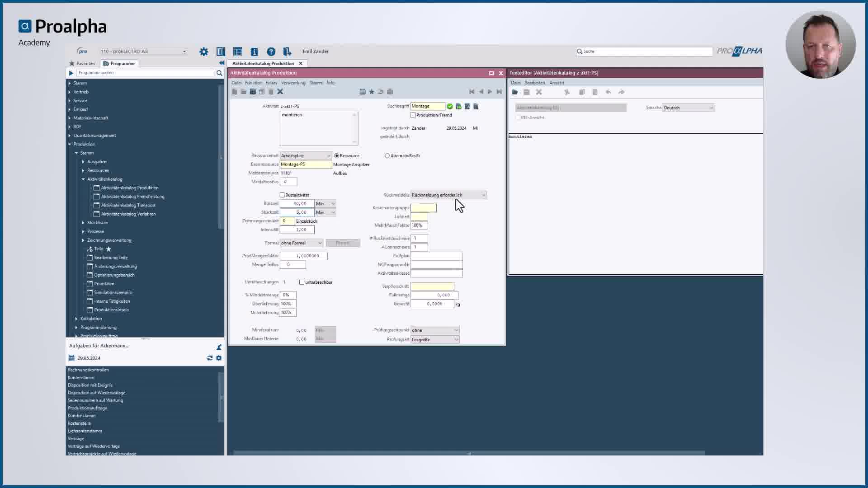Click the green checkmark icon beside Suchbegriff

pyautogui.click(x=450, y=107)
